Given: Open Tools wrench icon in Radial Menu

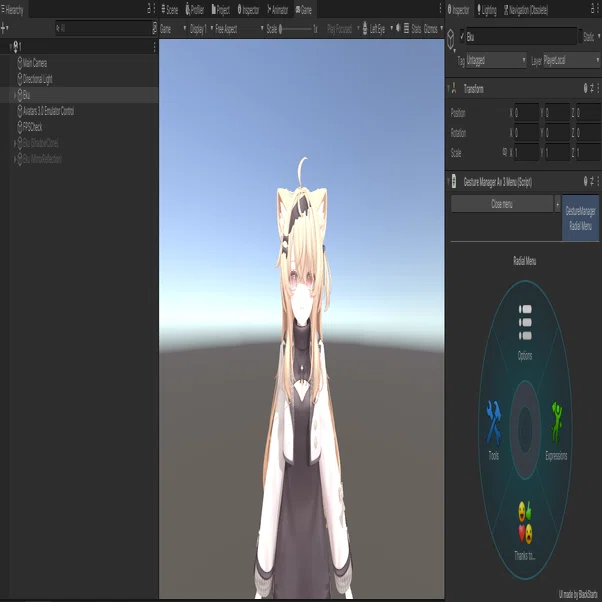Looking at the screenshot, I should pos(493,423).
